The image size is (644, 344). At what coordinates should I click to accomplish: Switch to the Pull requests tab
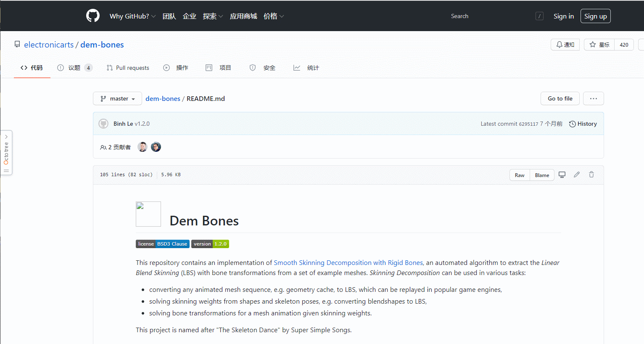tap(128, 68)
